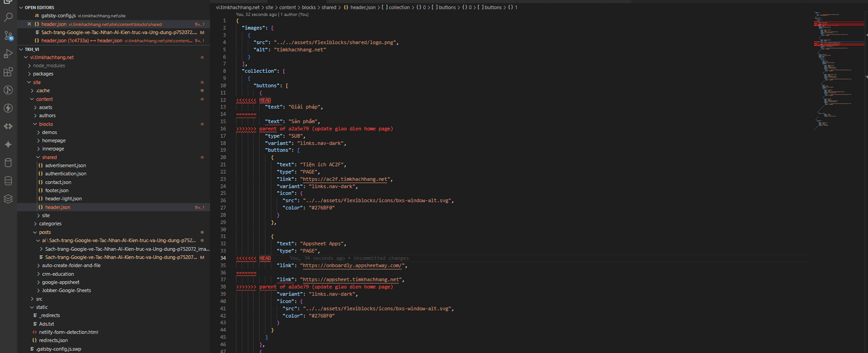Viewport: 868px width, 353px height.
Task: Open the Extensions view
Action: pos(8,72)
